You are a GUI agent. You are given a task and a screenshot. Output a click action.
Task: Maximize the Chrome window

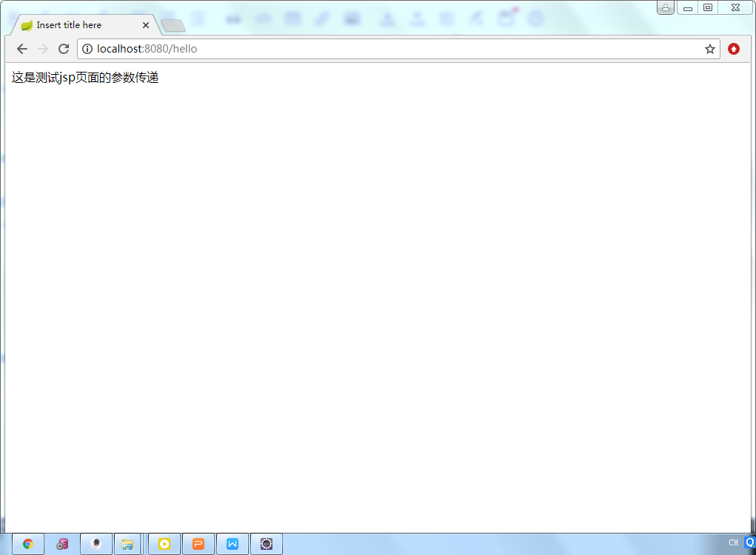pyautogui.click(x=708, y=7)
